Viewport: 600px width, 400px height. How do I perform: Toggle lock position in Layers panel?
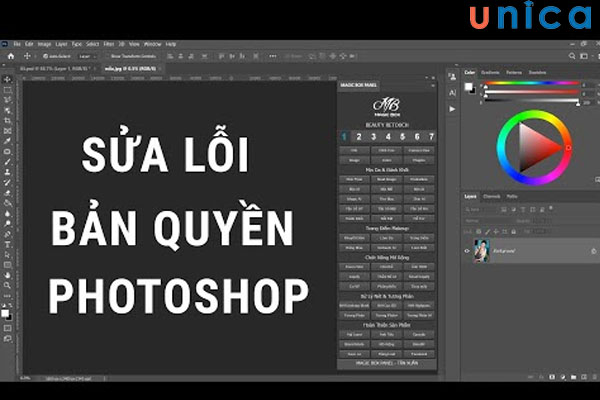[x=496, y=232]
